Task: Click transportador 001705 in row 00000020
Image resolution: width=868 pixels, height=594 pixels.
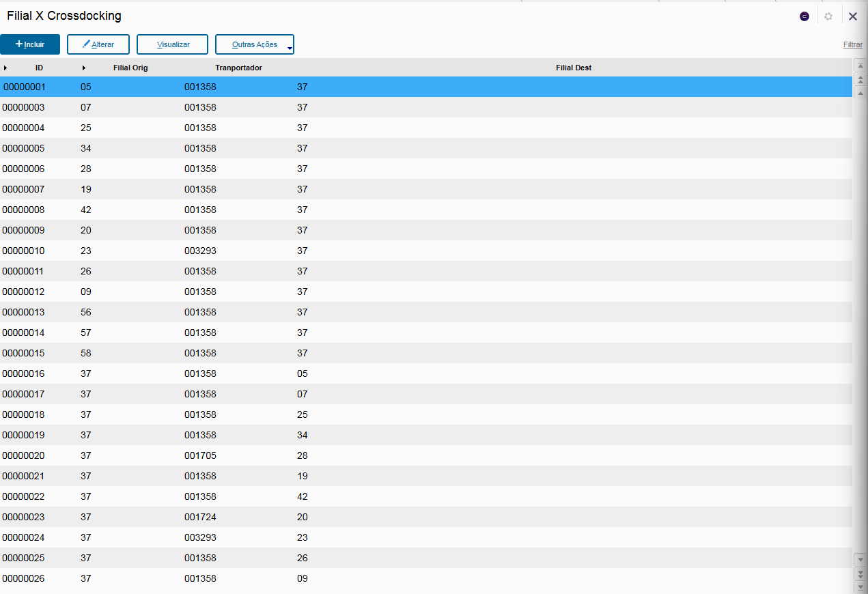Action: point(200,455)
